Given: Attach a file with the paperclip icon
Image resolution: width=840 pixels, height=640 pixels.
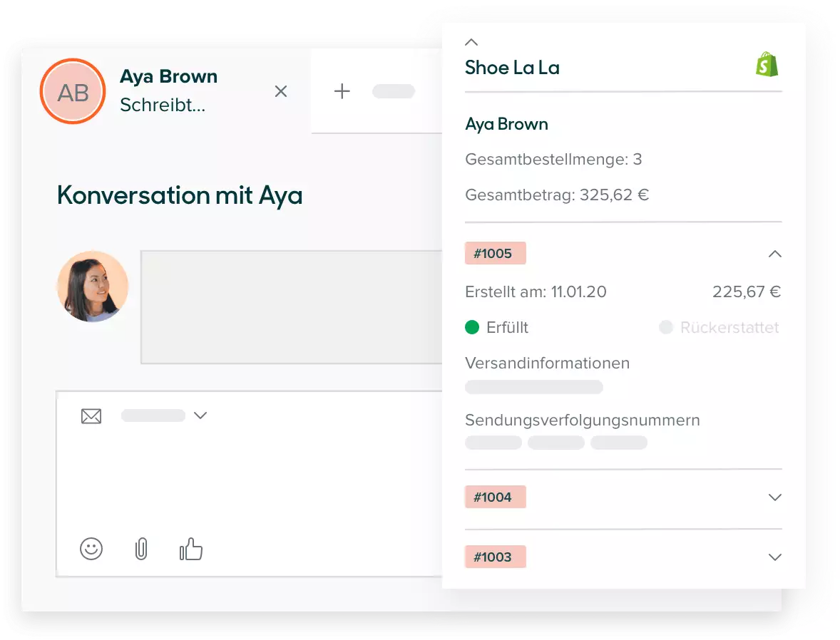Looking at the screenshot, I should click(x=141, y=549).
